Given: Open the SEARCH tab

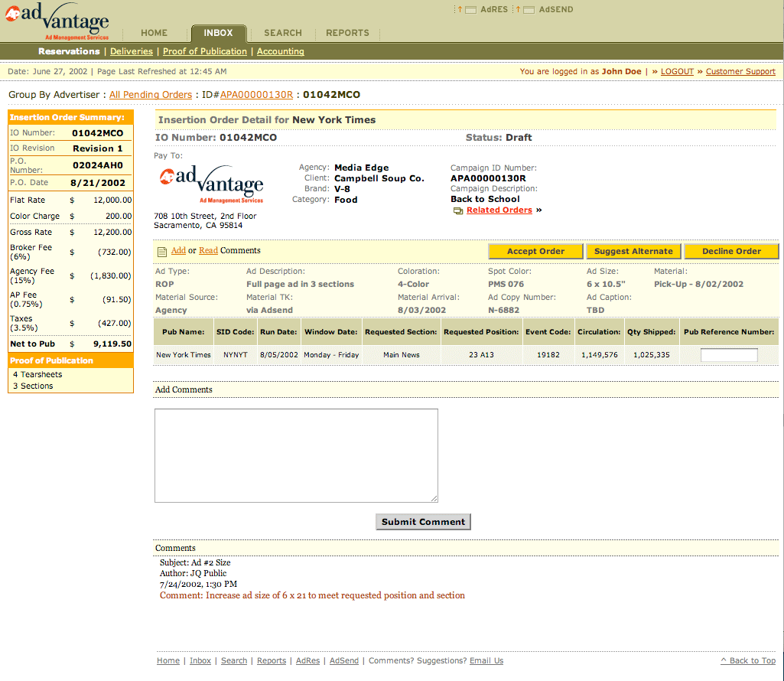Looking at the screenshot, I should pos(283,33).
